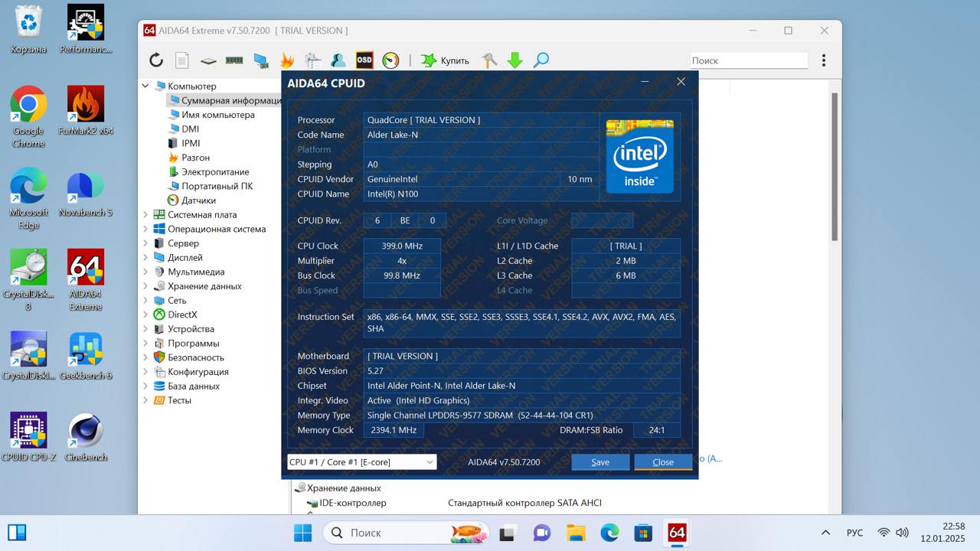The image size is (980, 551).
Task: Click the memory module toolbar icon
Action: click(x=234, y=60)
